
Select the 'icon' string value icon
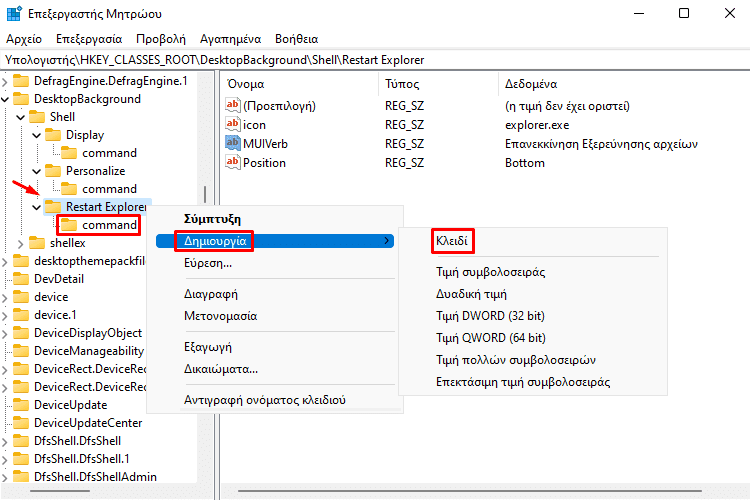click(x=234, y=124)
